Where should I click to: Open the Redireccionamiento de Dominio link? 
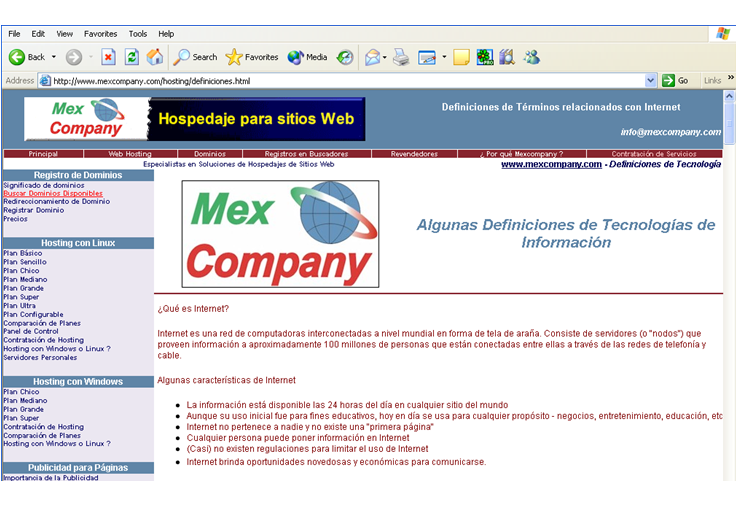click(57, 201)
